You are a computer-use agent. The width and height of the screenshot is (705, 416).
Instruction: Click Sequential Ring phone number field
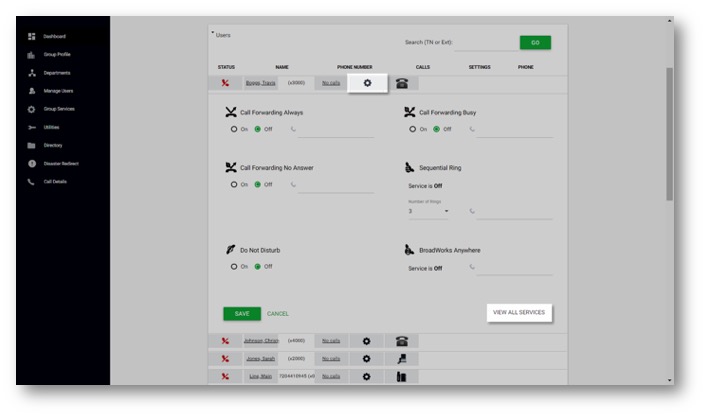tap(514, 212)
